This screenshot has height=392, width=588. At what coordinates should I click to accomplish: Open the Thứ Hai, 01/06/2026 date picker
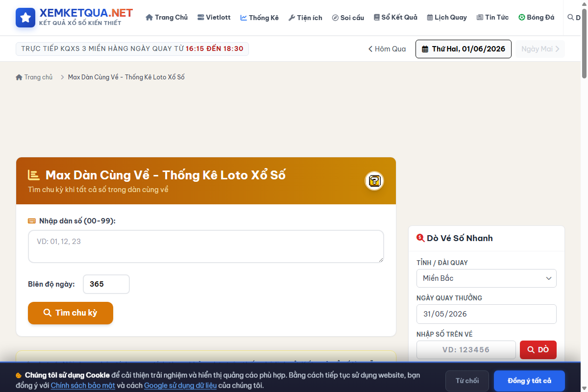click(x=464, y=49)
